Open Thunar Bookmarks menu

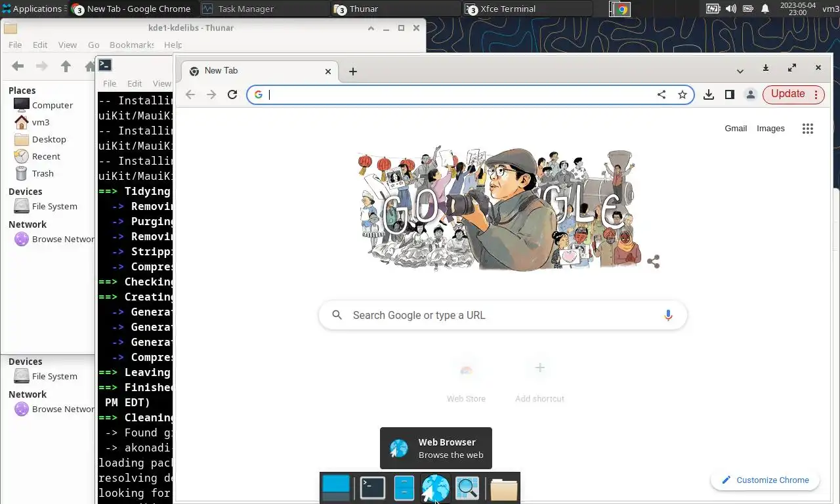[131, 45]
